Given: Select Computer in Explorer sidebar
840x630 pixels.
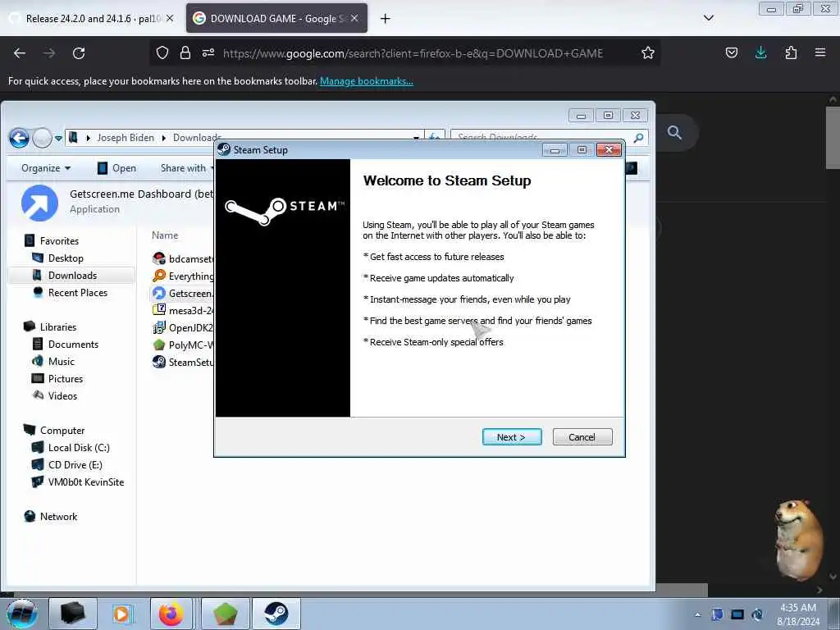Looking at the screenshot, I should click(x=62, y=430).
